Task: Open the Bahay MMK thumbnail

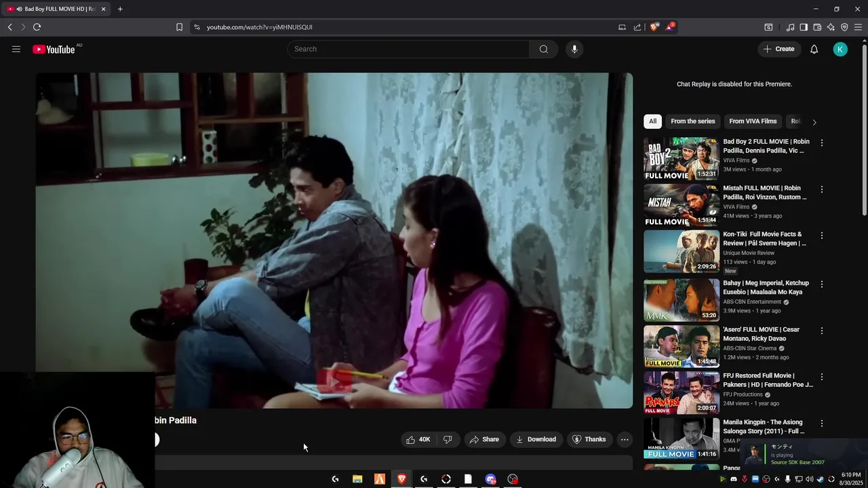Action: [682, 300]
